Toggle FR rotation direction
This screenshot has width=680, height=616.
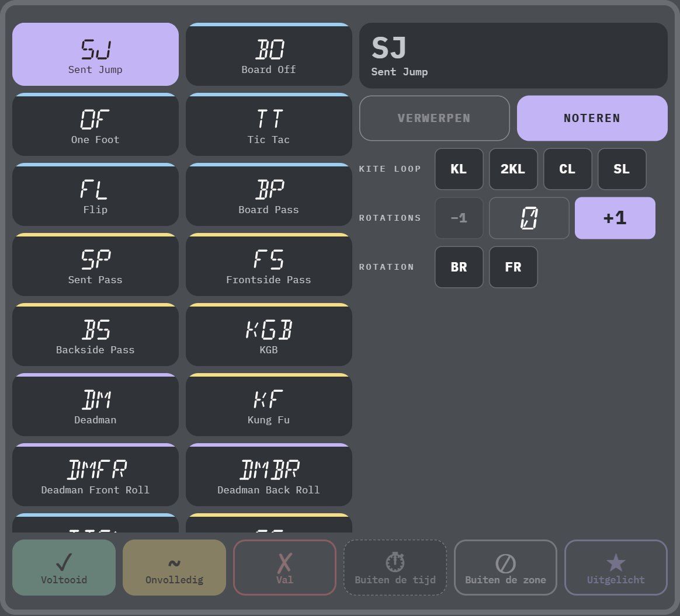(514, 267)
